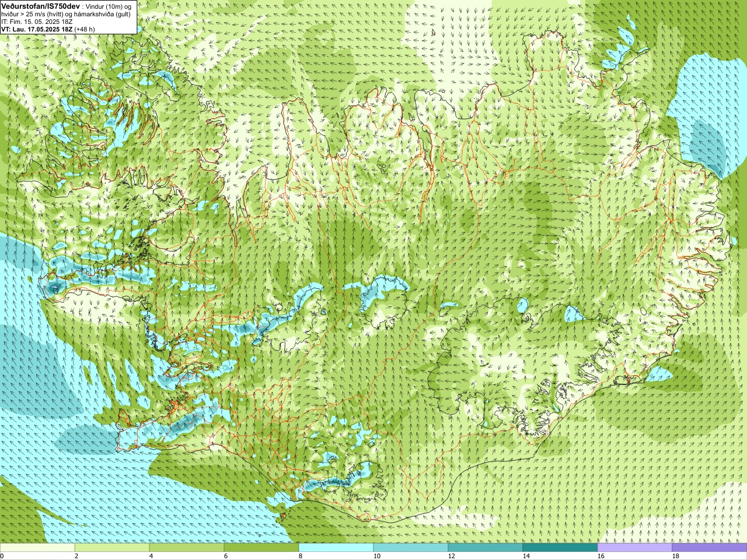The width and height of the screenshot is (747, 560).
Task: Click the 4–6 m/s green legend swatch
Action: coord(187,548)
